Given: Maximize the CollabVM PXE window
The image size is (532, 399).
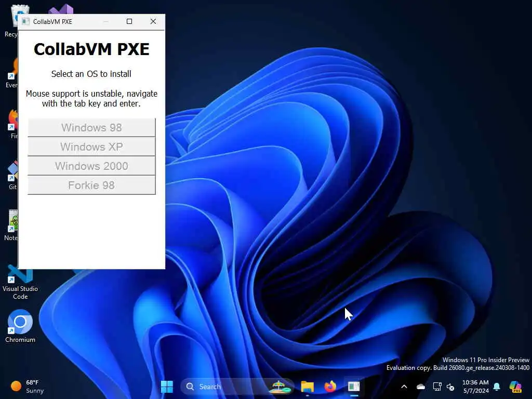Looking at the screenshot, I should pos(129,21).
